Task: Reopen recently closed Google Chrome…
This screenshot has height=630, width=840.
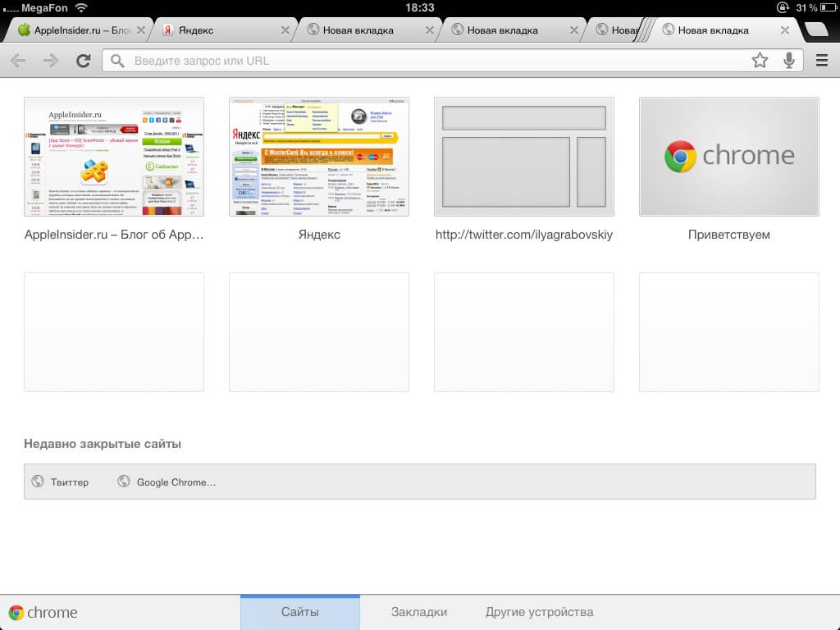Action: coord(167,482)
